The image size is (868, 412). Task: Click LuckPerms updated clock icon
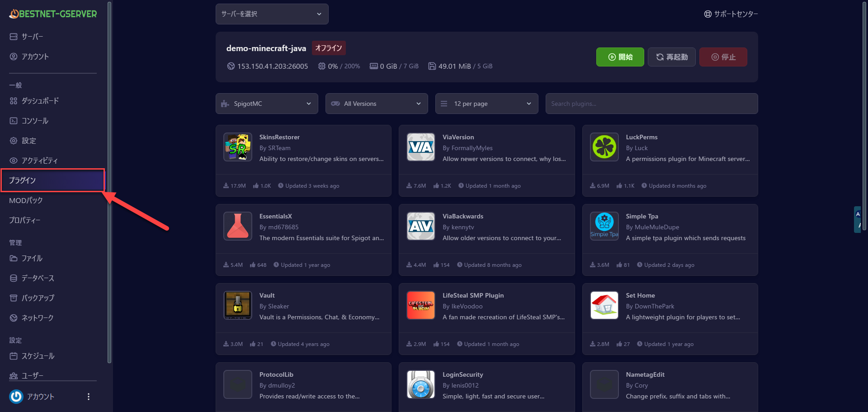644,185
